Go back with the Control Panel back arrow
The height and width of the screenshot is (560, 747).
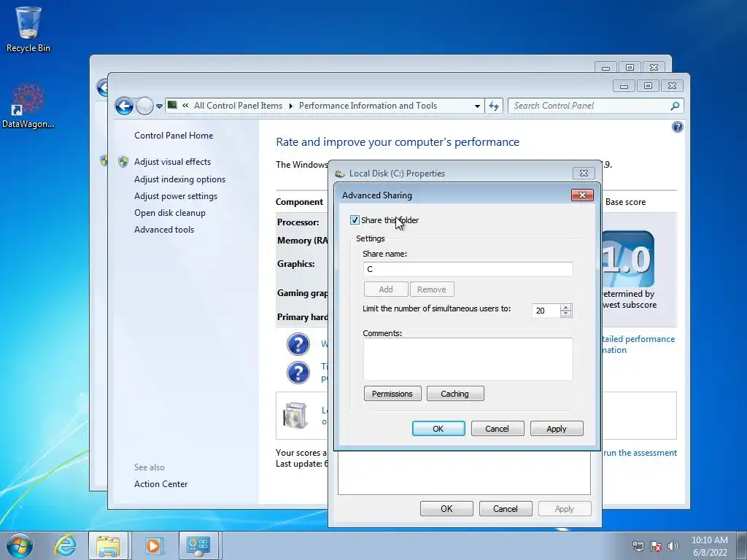point(124,106)
